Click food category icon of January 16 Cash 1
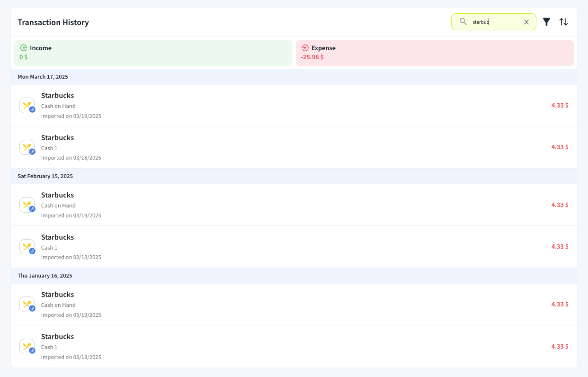Screen dimensions: 588x377 pos(27,346)
